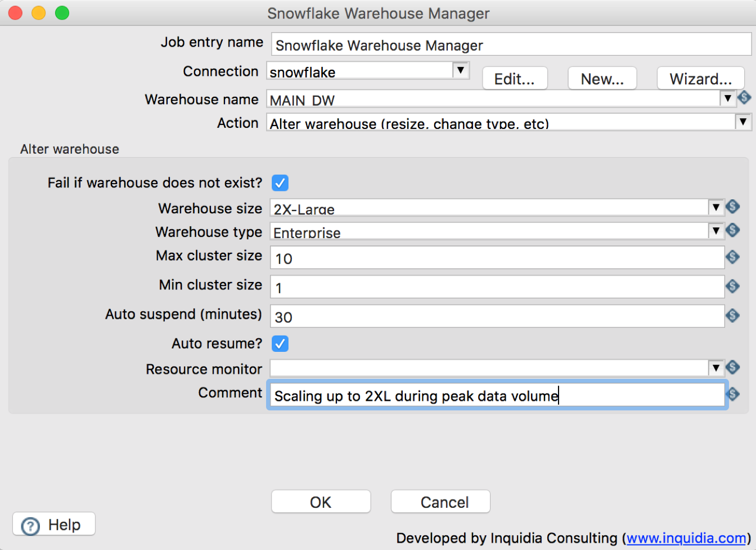This screenshot has width=756, height=550.
Task: Open the Warehouse size dropdown
Action: click(x=716, y=207)
